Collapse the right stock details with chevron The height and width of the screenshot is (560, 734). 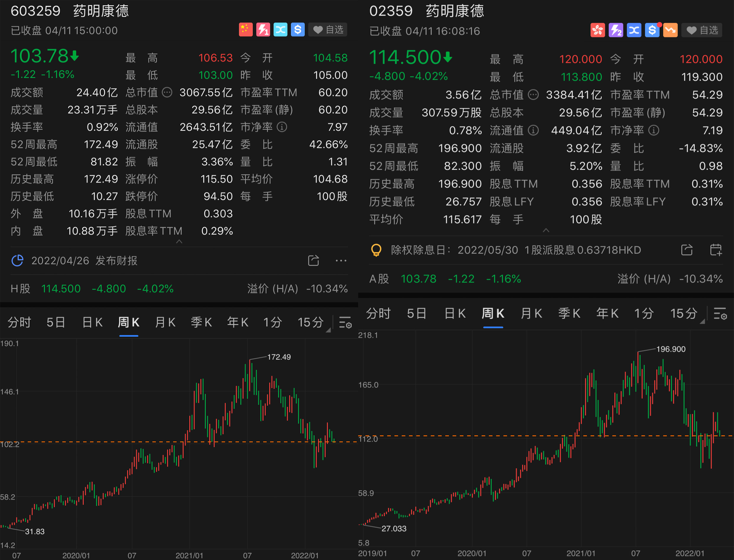click(546, 230)
